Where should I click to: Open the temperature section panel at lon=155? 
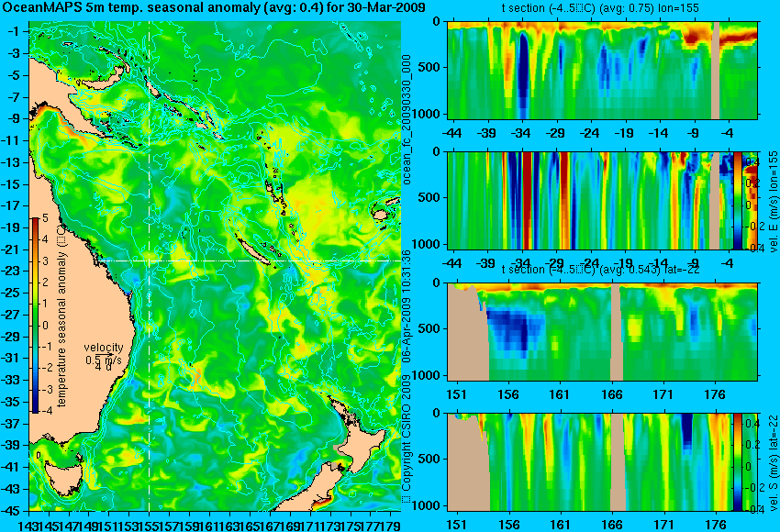tap(602, 70)
